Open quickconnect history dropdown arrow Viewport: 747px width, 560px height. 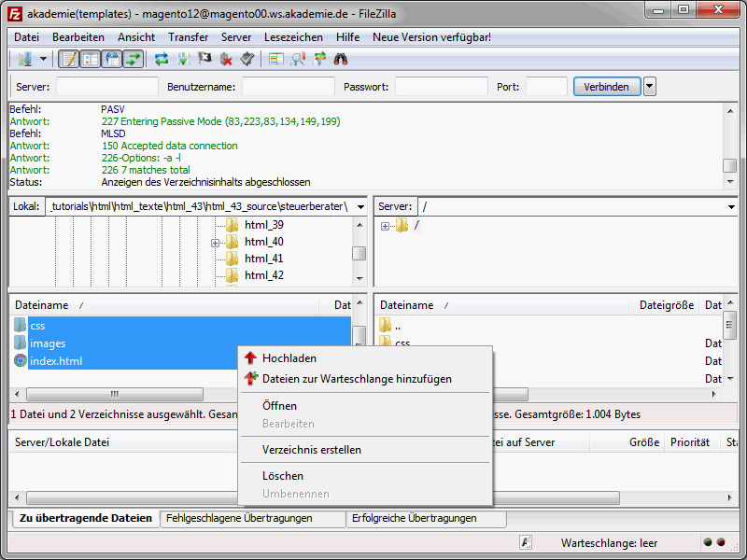tap(650, 87)
